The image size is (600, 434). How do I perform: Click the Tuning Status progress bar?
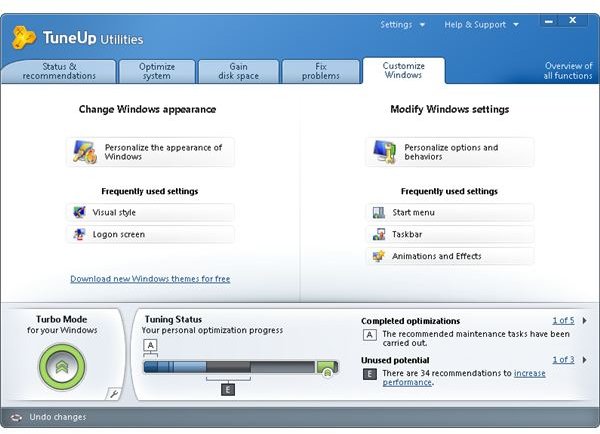tap(241, 367)
